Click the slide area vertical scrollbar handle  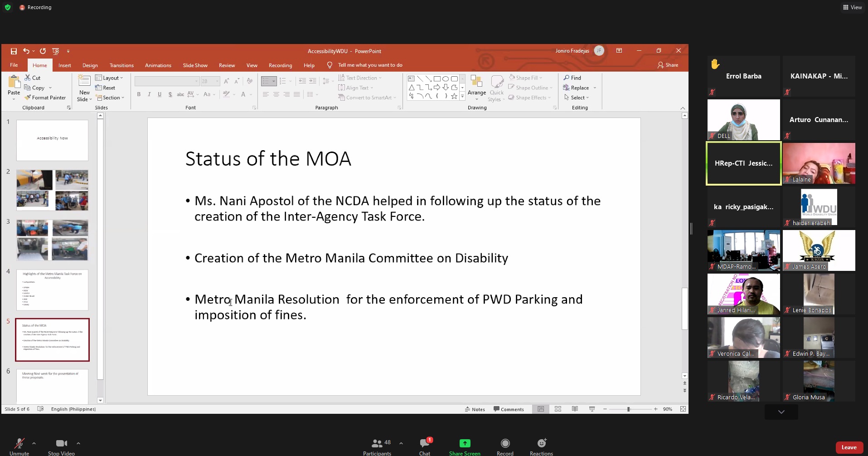[684, 309]
